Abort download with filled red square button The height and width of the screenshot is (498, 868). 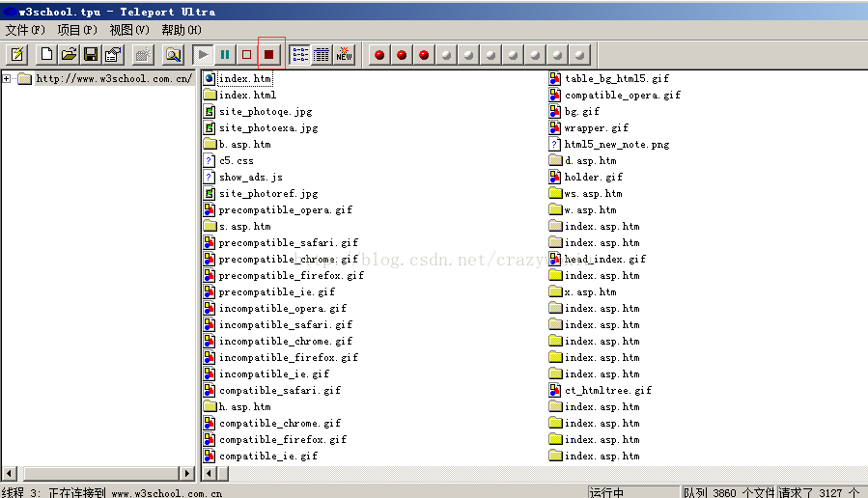click(269, 54)
